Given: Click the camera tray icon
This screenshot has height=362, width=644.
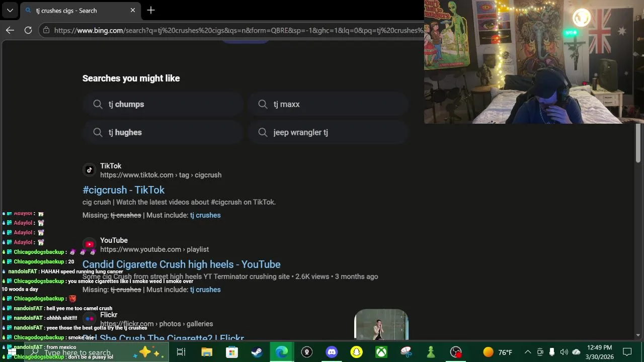Looking at the screenshot, I should click(x=540, y=352).
